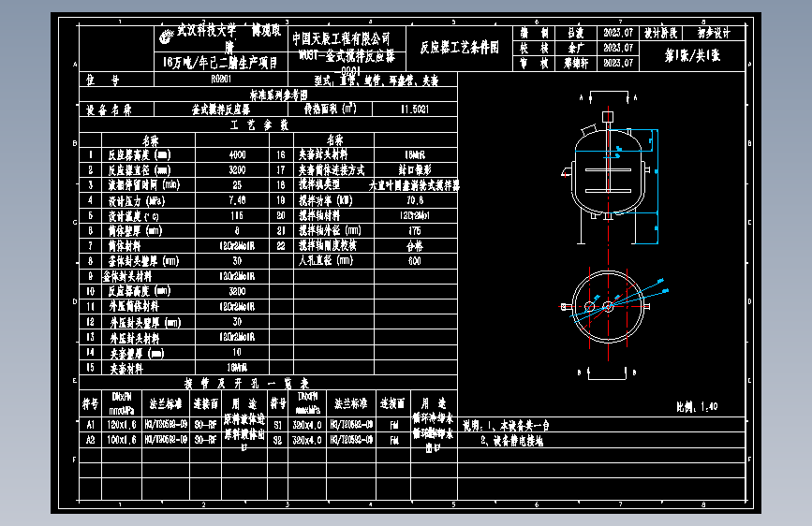Select the manhole diameter value 600
This screenshot has height=526, width=812.
pyautogui.click(x=415, y=261)
